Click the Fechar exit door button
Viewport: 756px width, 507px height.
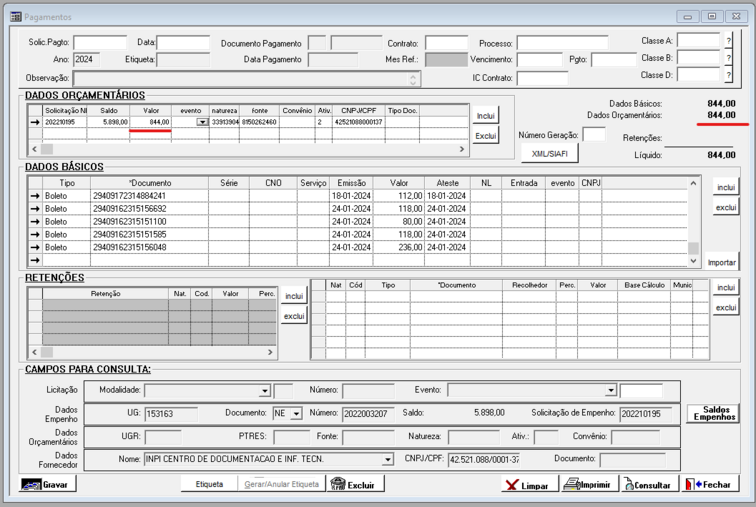(710, 484)
